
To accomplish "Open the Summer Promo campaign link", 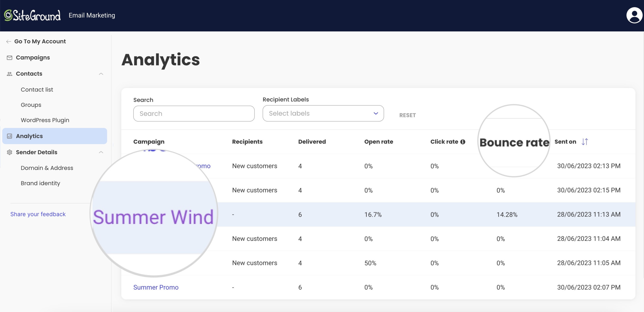I will click(156, 287).
